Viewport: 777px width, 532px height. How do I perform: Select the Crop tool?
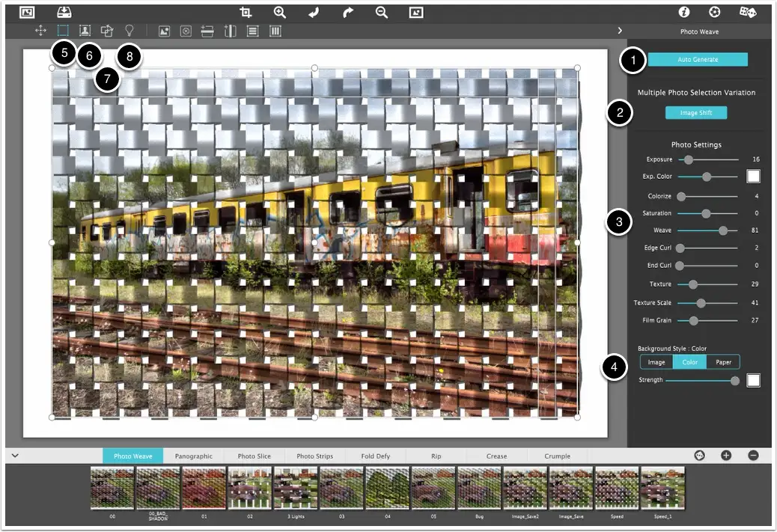pyautogui.click(x=246, y=12)
